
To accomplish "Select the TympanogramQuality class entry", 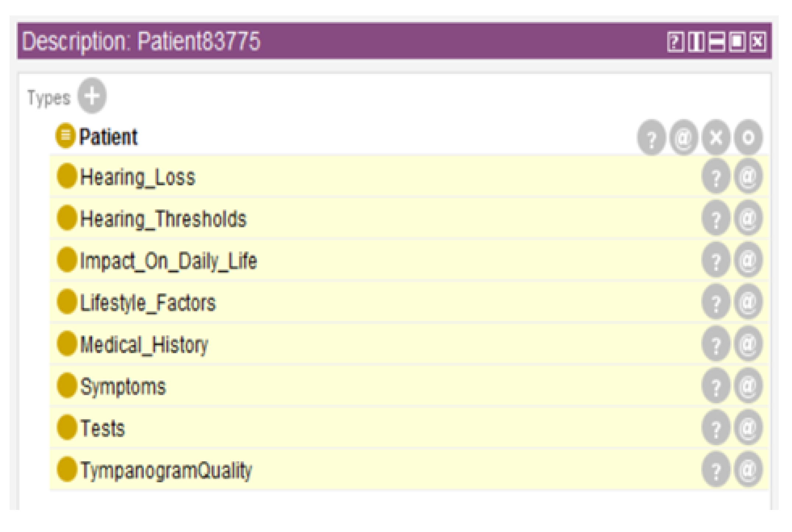I will tap(166, 470).
